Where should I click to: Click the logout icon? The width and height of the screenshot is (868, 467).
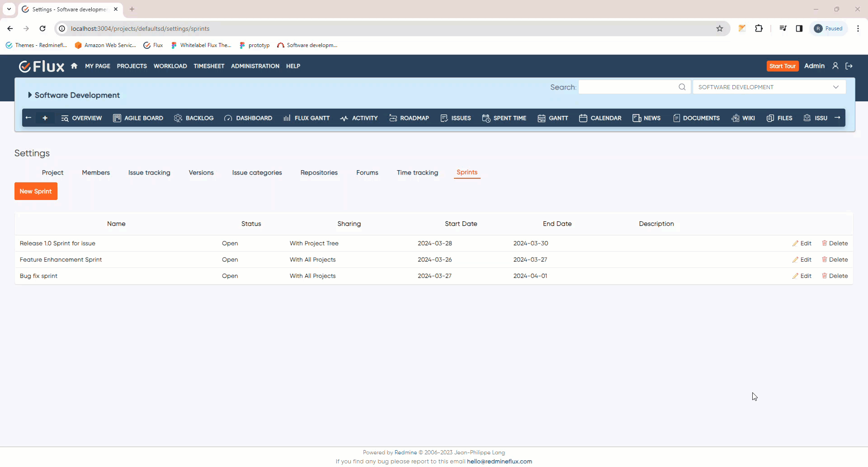849,66
